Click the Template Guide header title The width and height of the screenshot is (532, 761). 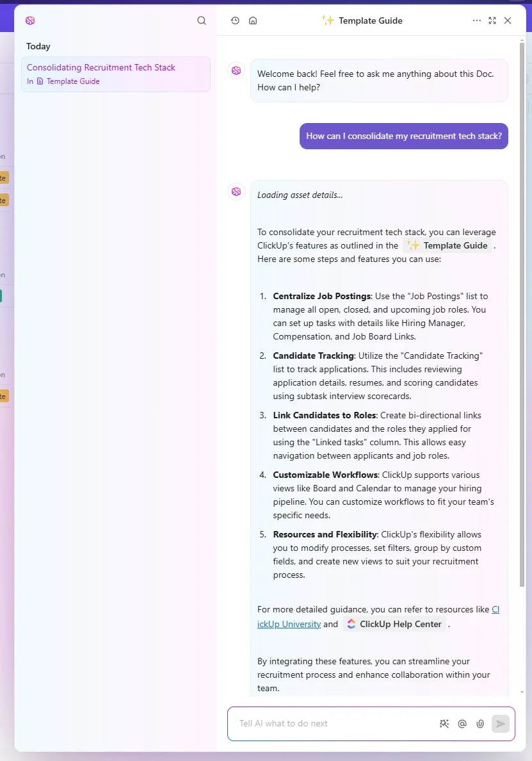pyautogui.click(x=371, y=20)
